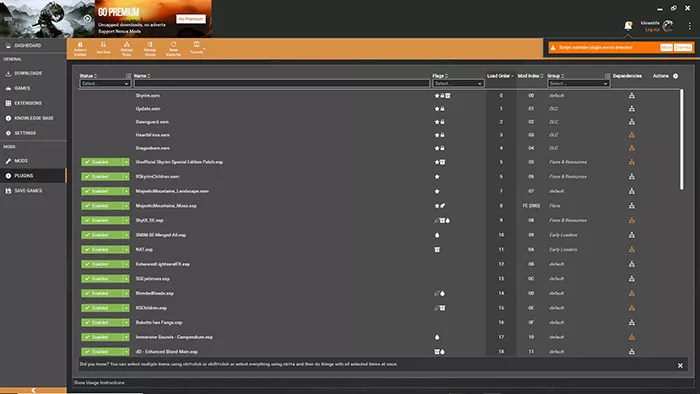
Task: Open the notifications bell icon
Action: pyautogui.click(x=628, y=25)
